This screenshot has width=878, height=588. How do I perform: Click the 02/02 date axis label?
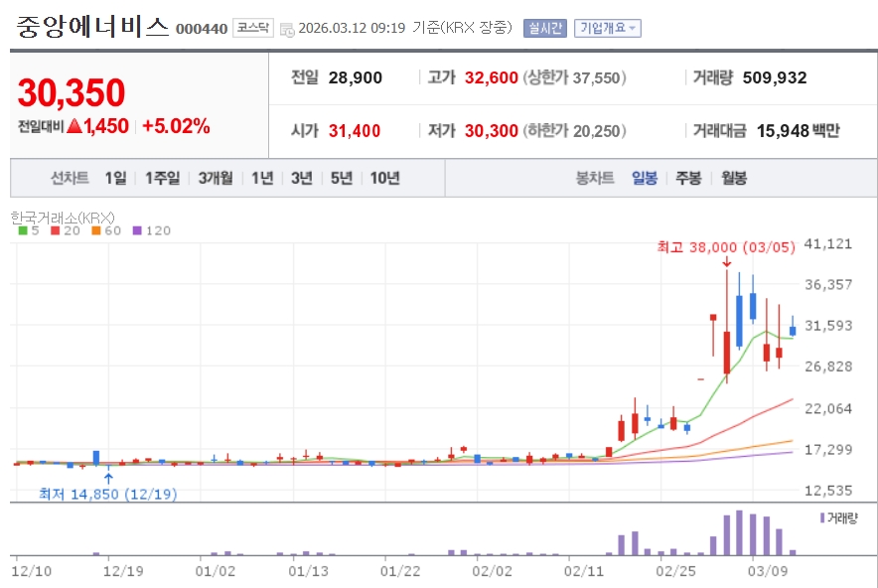[x=493, y=571]
